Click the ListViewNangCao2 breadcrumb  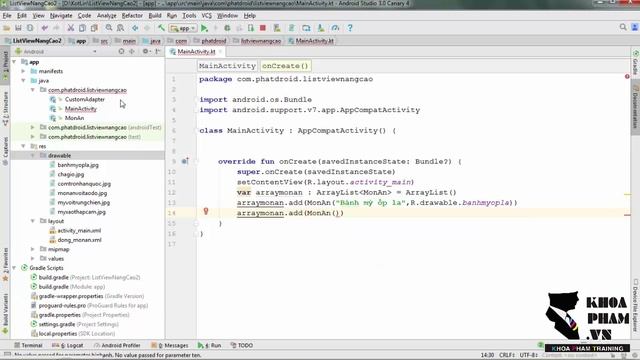[x=33, y=41]
